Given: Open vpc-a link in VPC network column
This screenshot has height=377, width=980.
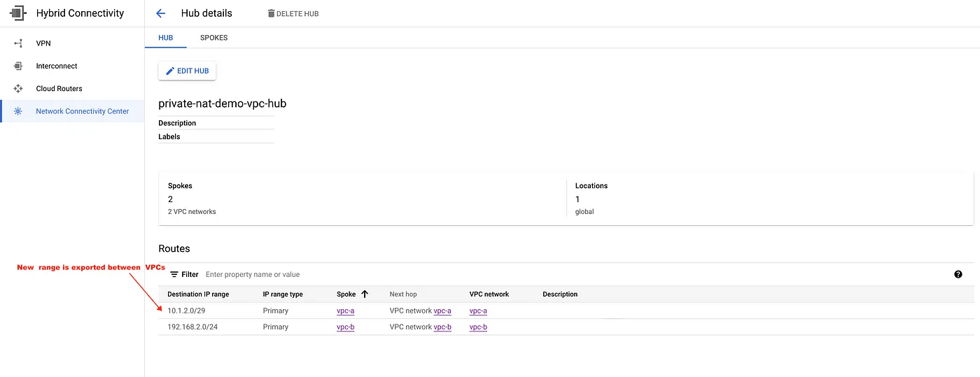Looking at the screenshot, I should click(478, 311).
